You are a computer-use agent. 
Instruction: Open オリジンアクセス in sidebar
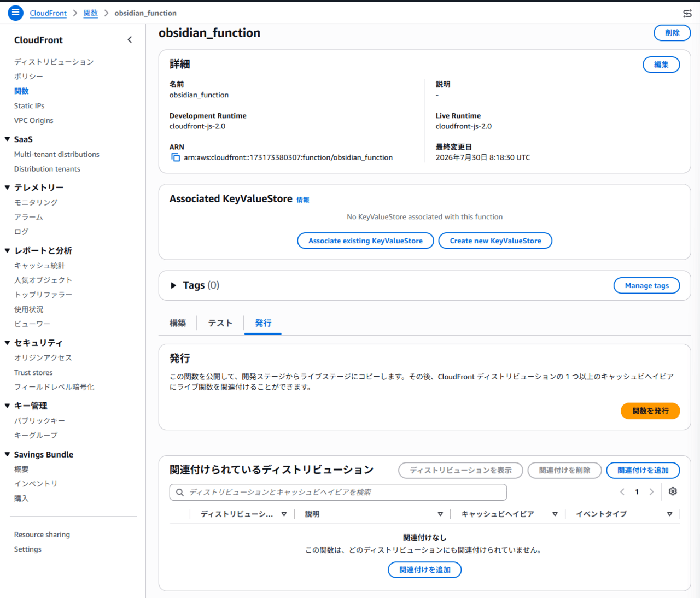click(43, 358)
